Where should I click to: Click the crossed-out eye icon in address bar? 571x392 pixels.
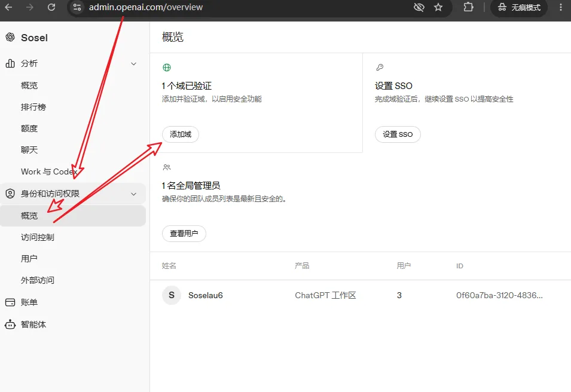click(419, 7)
